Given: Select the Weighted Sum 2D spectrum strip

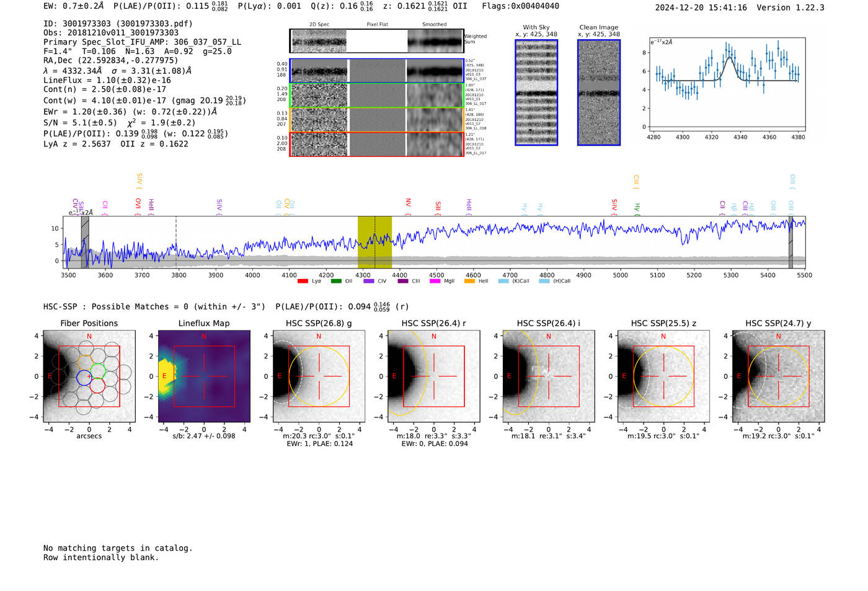Looking at the screenshot, I should [377, 41].
